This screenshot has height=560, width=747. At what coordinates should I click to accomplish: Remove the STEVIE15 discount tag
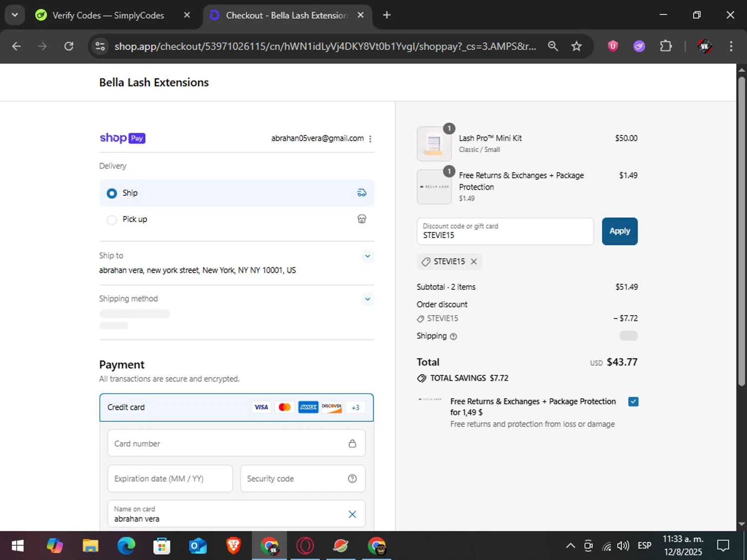click(x=474, y=261)
